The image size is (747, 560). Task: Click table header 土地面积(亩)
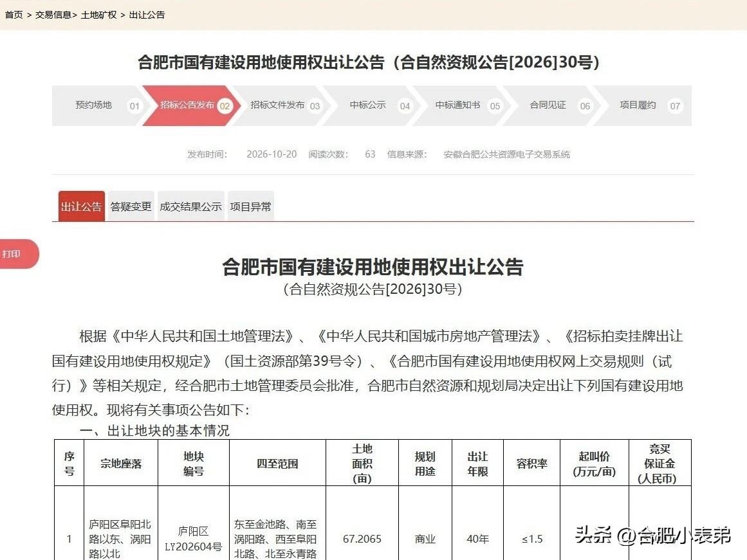pos(362,464)
